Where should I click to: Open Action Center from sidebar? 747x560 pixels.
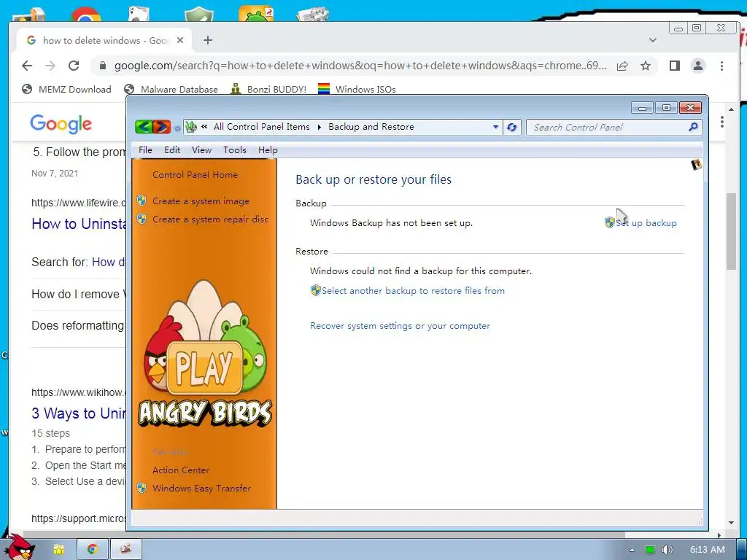[181, 470]
